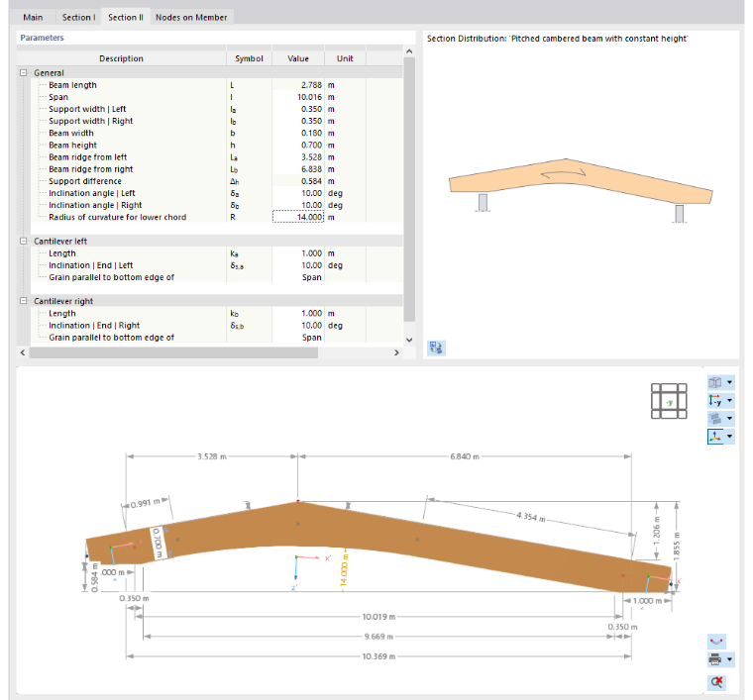Select the Span value 10.016
Viewport: 753px width, 700px height.
coord(298,97)
